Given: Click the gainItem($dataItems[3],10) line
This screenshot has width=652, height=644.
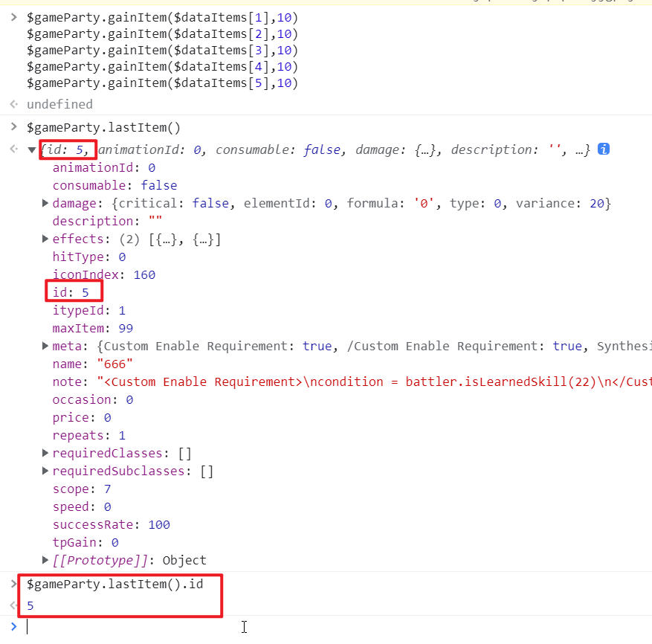Looking at the screenshot, I should (x=163, y=51).
